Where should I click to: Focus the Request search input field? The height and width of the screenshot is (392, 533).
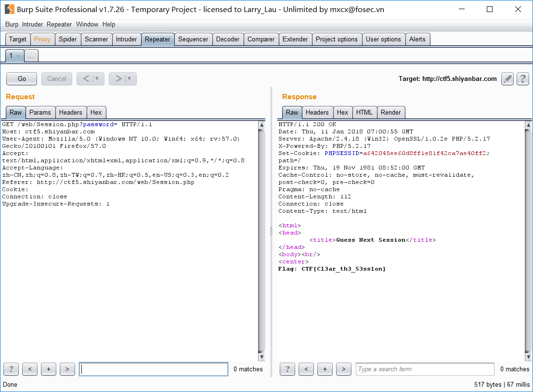(x=154, y=369)
